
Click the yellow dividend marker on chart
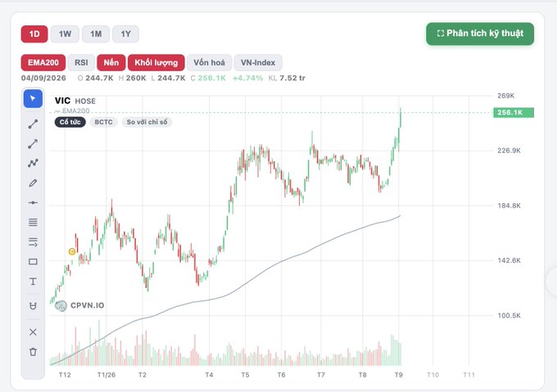coord(72,251)
